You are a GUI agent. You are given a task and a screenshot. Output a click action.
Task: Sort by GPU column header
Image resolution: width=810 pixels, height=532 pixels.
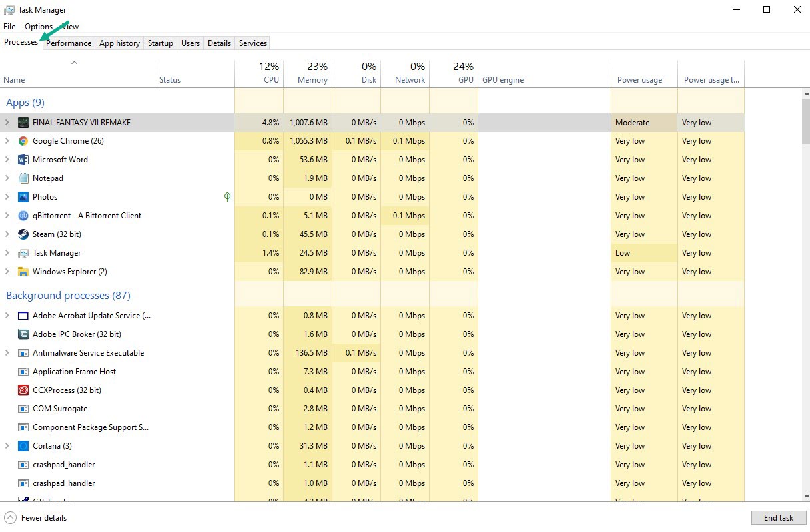(454, 73)
